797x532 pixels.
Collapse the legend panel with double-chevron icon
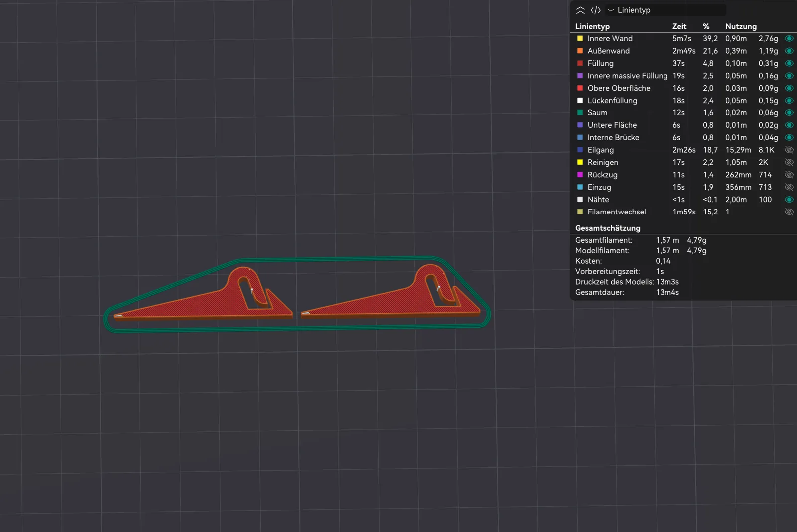(580, 10)
